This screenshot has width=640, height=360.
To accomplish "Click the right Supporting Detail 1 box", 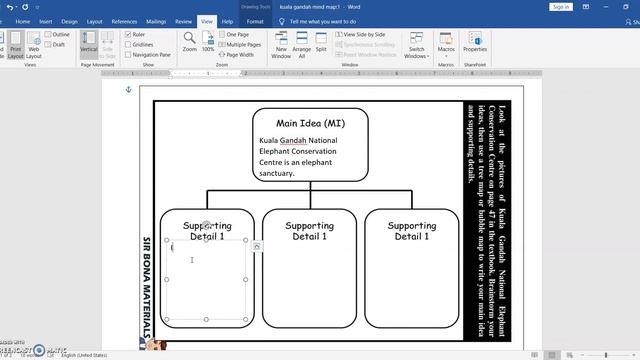I will [x=411, y=268].
